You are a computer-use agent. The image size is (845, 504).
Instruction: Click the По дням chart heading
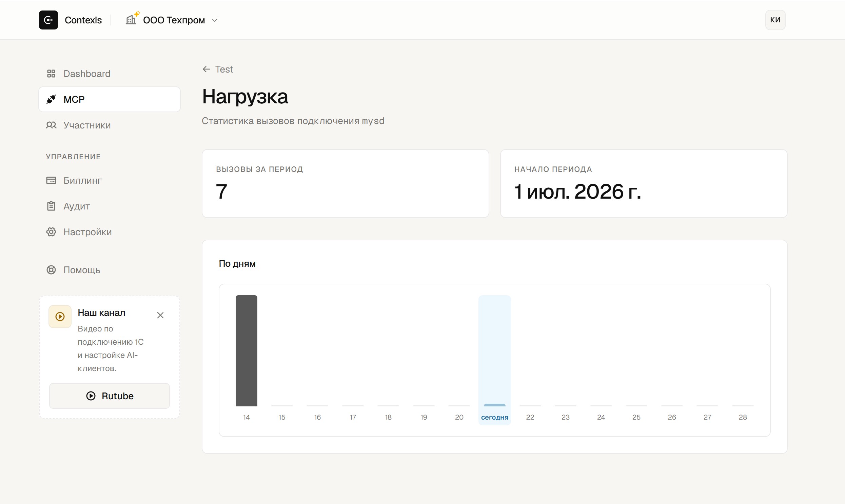point(237,264)
